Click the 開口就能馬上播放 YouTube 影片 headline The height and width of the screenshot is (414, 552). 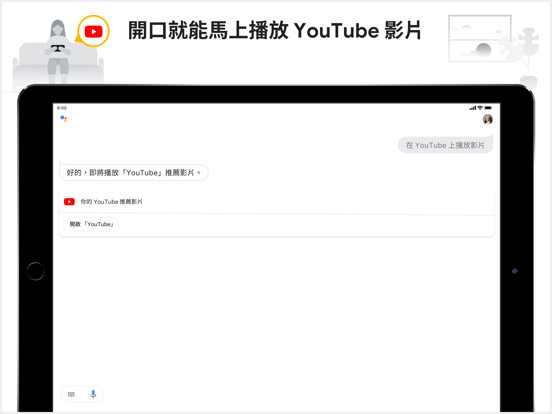point(275,30)
